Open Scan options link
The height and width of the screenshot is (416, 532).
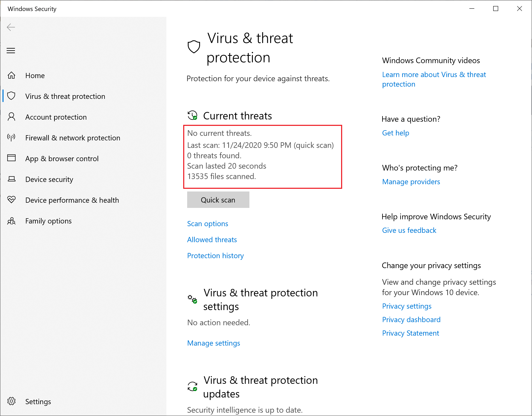click(207, 224)
